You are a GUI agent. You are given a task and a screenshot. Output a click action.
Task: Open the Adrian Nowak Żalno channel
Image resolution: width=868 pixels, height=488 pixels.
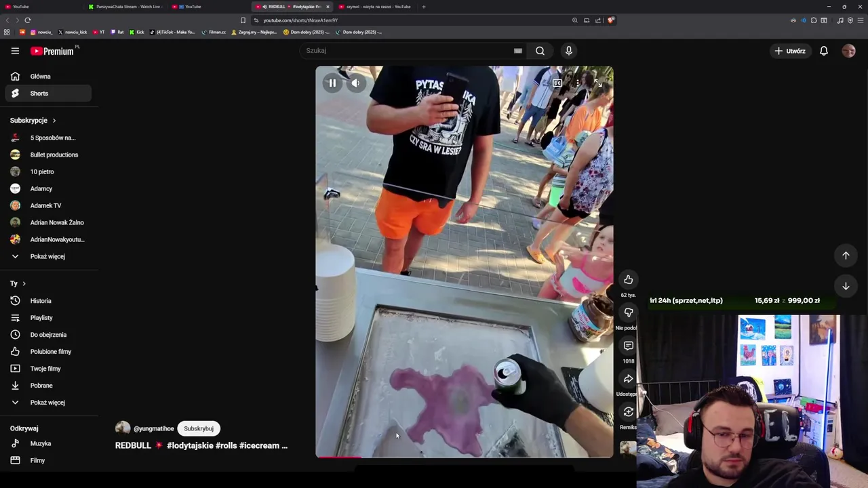point(47,222)
